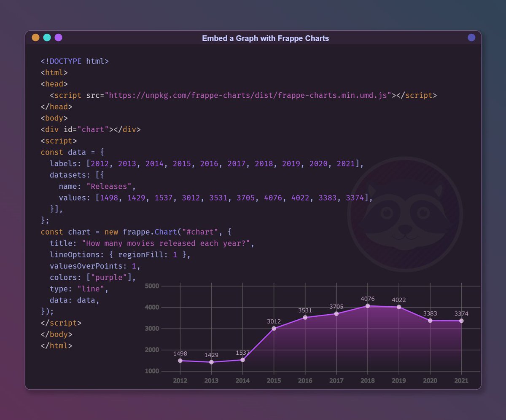Viewport: 506px width, 420px height.
Task: Click the id="chart" div line in the code
Action: click(91, 129)
